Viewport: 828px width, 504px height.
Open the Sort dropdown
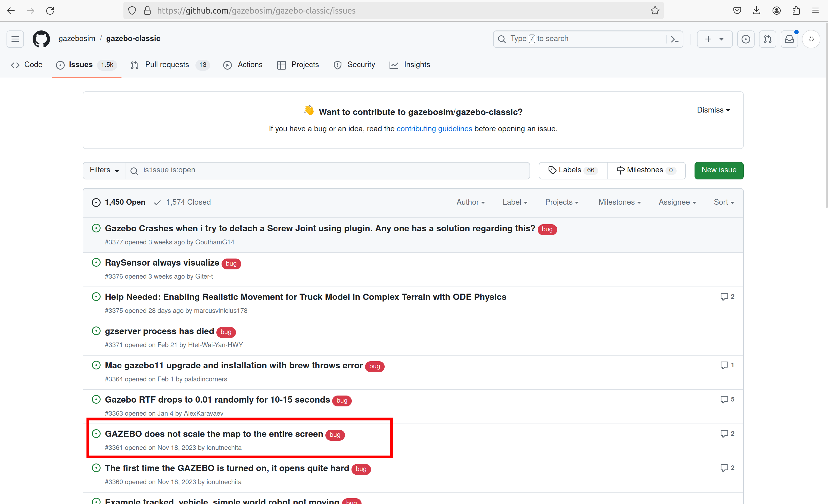pyautogui.click(x=724, y=202)
